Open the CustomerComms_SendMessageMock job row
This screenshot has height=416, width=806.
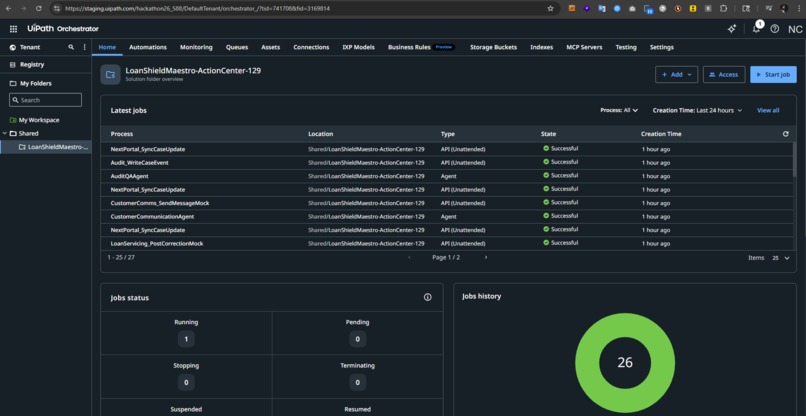click(x=447, y=203)
